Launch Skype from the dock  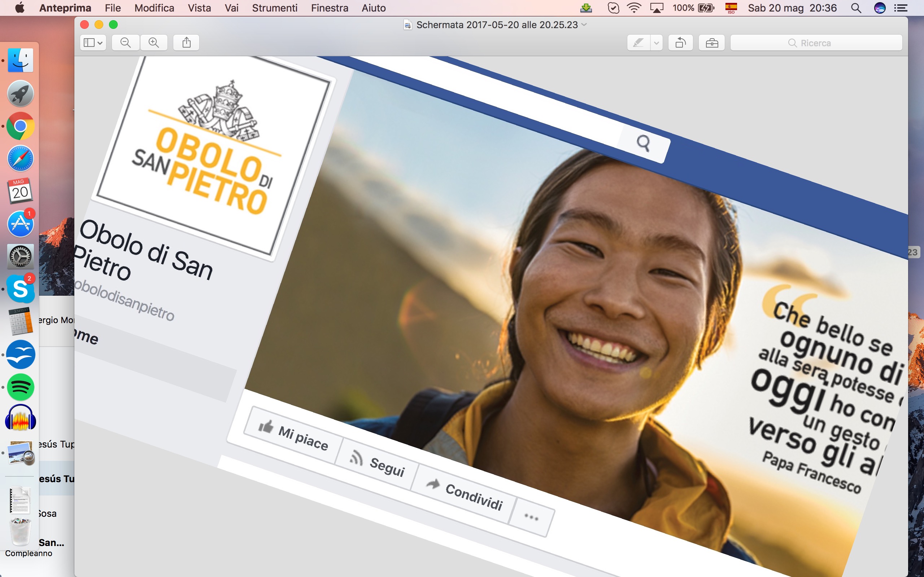[21, 289]
